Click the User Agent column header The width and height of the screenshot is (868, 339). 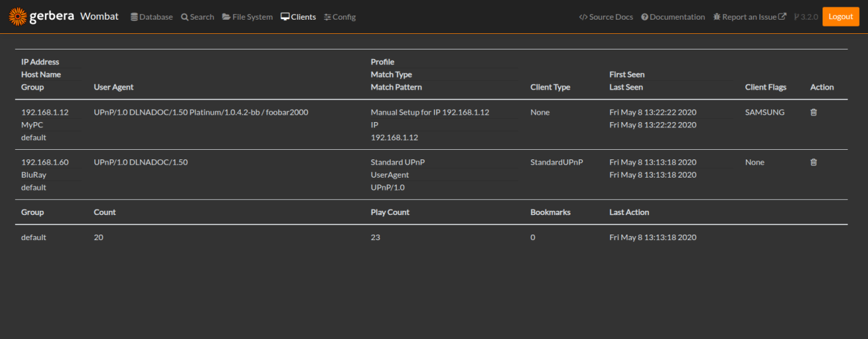pos(114,87)
